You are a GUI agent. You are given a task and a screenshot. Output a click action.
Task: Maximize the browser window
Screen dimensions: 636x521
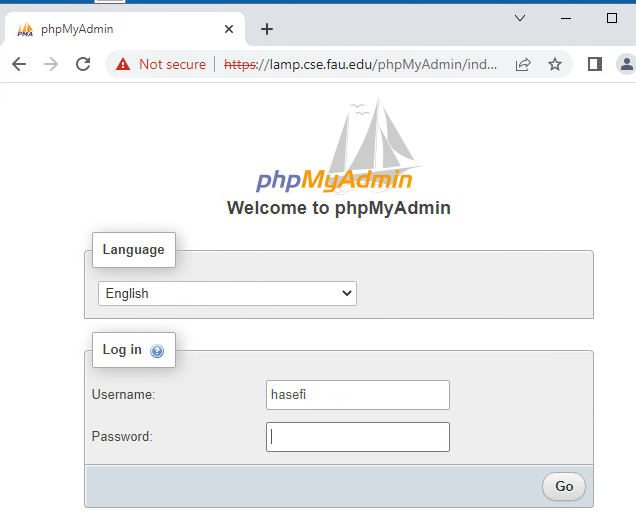(612, 18)
